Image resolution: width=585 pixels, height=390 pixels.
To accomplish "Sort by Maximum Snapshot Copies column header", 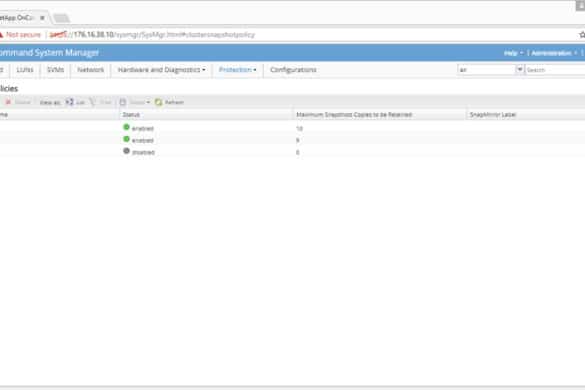I will click(x=380, y=115).
